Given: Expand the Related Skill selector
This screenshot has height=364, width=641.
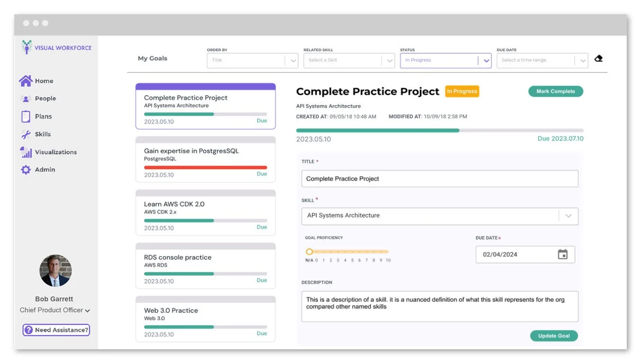Looking at the screenshot, I should (x=388, y=60).
